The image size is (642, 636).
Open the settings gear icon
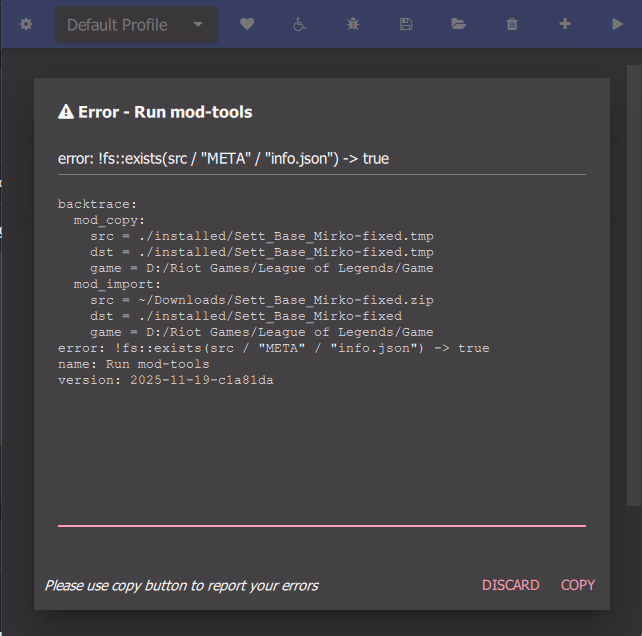(x=26, y=24)
